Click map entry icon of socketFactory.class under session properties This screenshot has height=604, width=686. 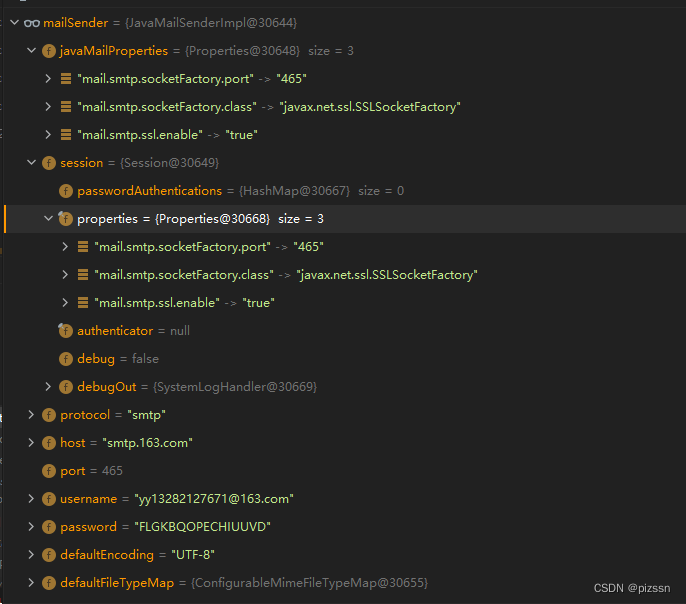pos(83,275)
